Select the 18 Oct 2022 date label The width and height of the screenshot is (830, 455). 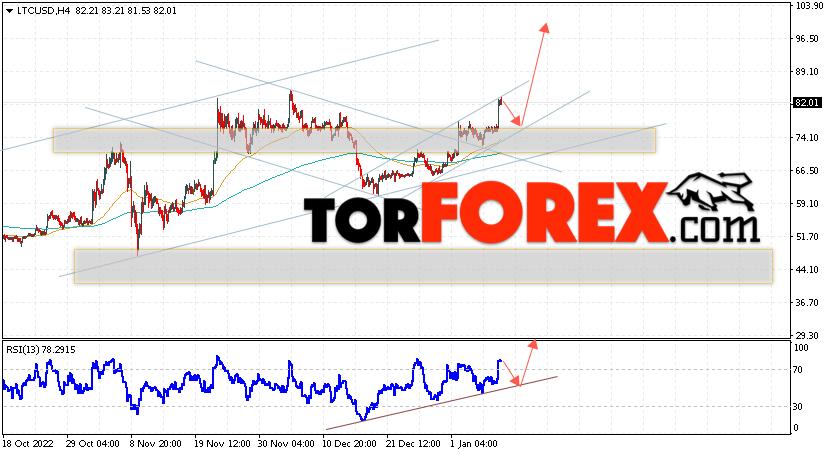(28, 443)
